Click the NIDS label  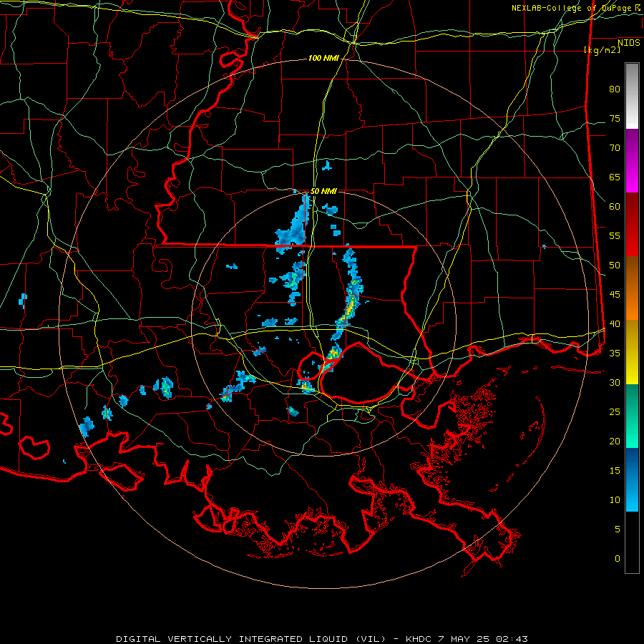coord(629,42)
